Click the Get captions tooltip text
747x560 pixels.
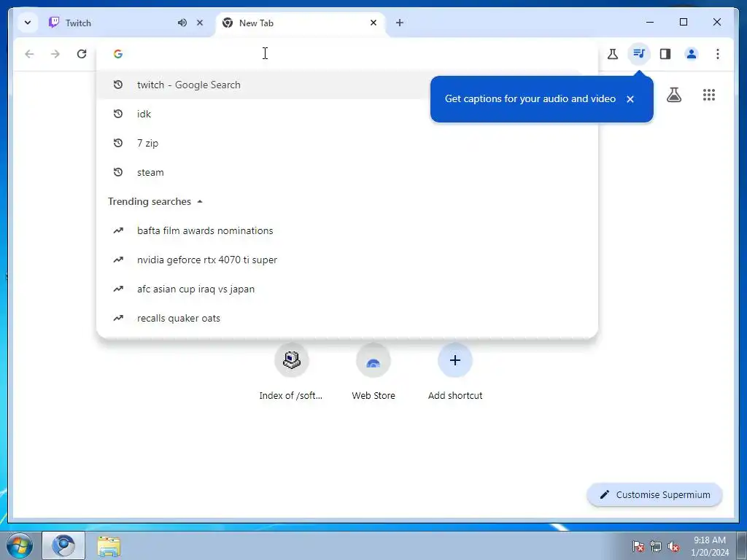tap(530, 98)
